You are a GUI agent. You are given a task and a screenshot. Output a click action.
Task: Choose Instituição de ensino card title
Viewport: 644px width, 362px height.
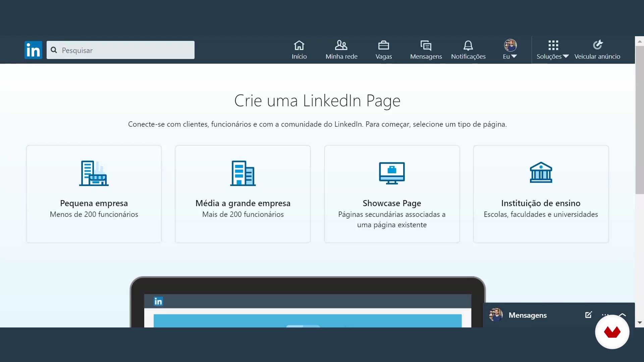541,203
